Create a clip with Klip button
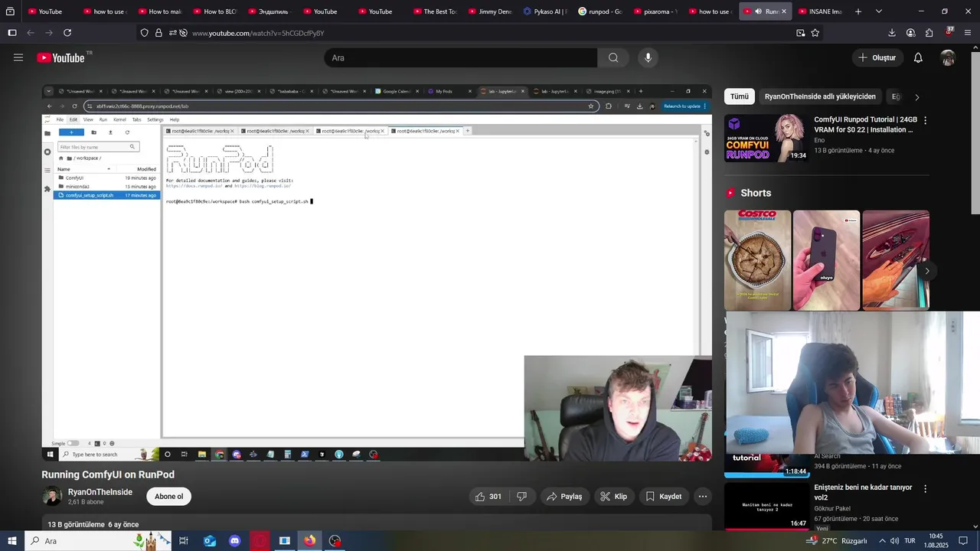The width and height of the screenshot is (980, 551). [614, 497]
